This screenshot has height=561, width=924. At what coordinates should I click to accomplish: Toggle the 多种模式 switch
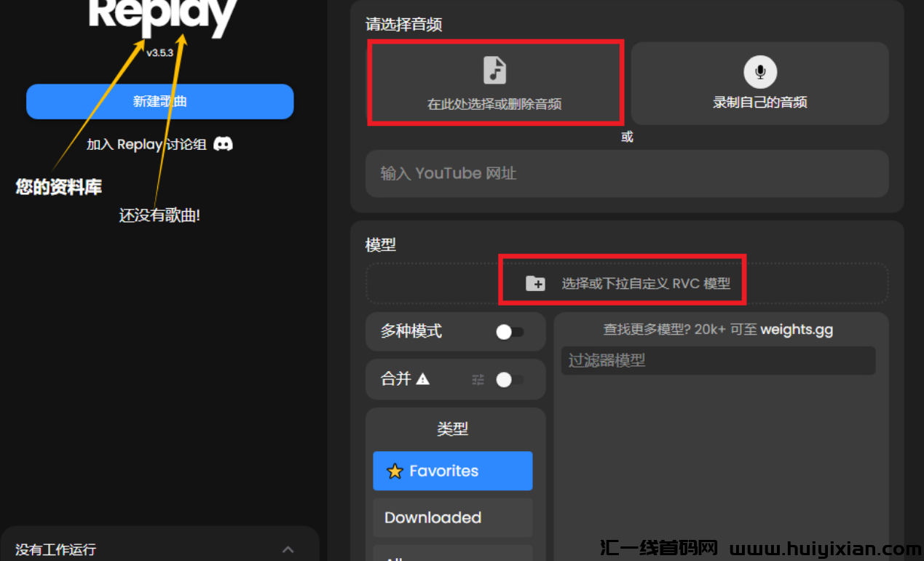click(510, 332)
